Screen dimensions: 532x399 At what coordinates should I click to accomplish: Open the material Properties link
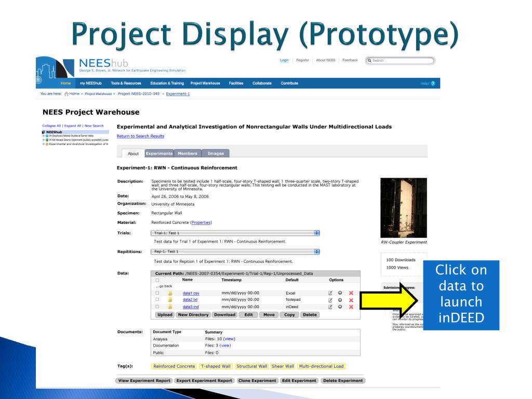point(201,222)
